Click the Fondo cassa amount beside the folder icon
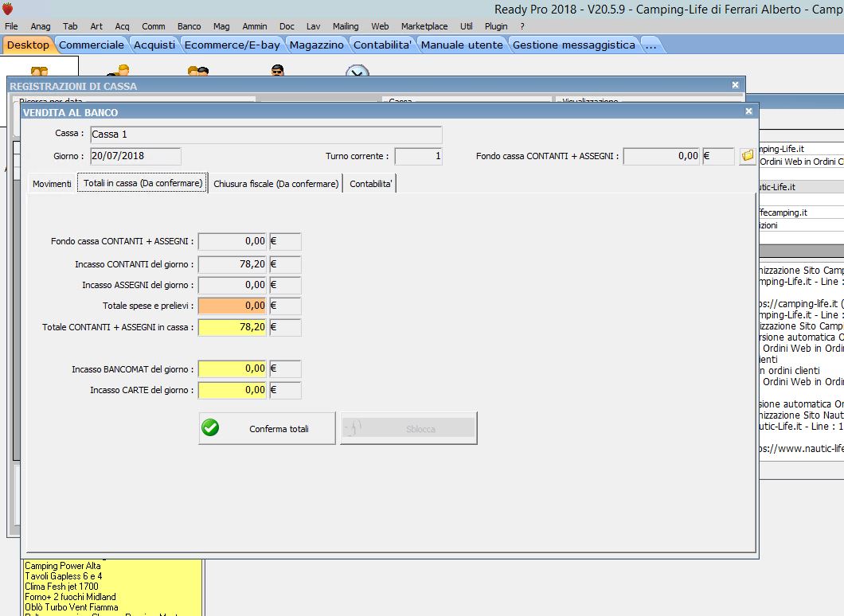The width and height of the screenshot is (844, 616). click(662, 156)
